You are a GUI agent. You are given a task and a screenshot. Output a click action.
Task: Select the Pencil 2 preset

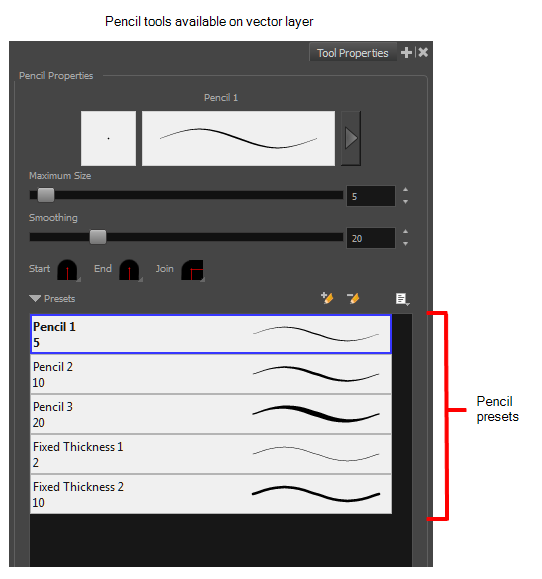(x=211, y=374)
